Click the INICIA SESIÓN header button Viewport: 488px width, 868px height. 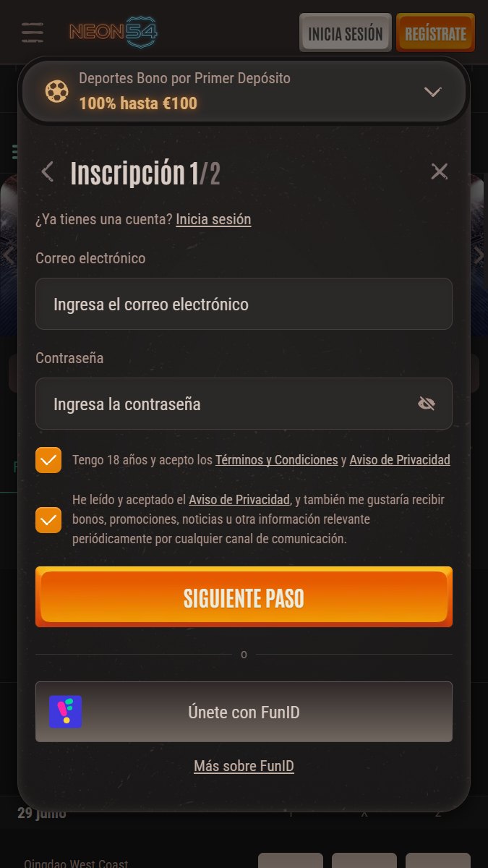(x=346, y=33)
